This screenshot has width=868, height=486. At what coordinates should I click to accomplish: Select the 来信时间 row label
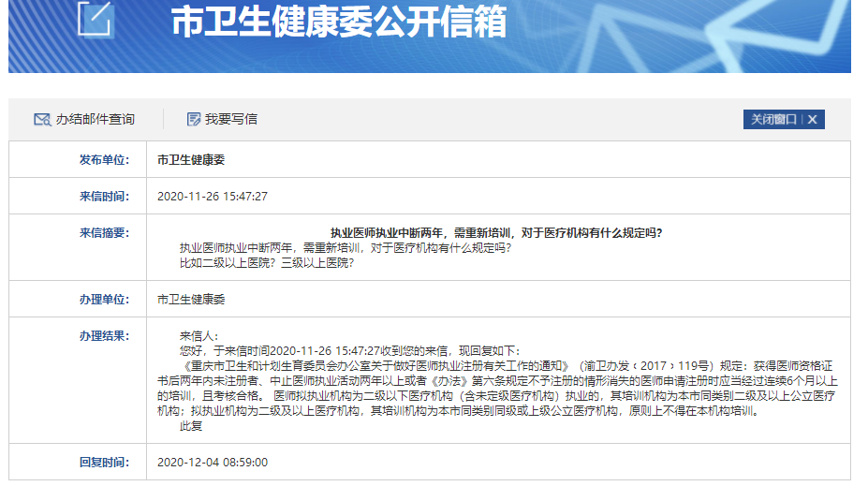coord(104,196)
